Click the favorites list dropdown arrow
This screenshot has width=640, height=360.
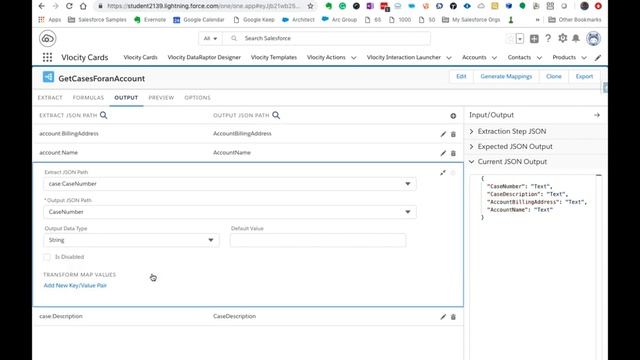tap(520, 39)
